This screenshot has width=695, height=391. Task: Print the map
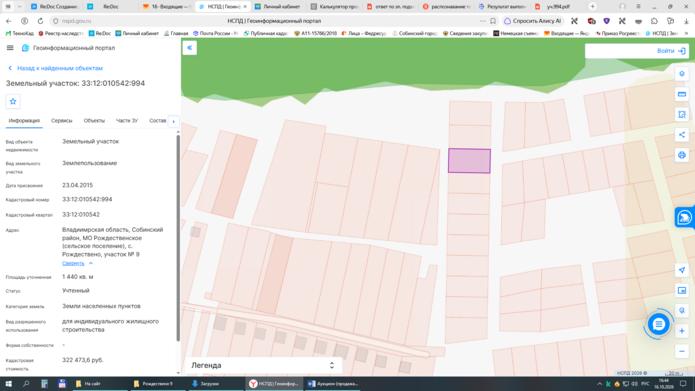tap(682, 155)
